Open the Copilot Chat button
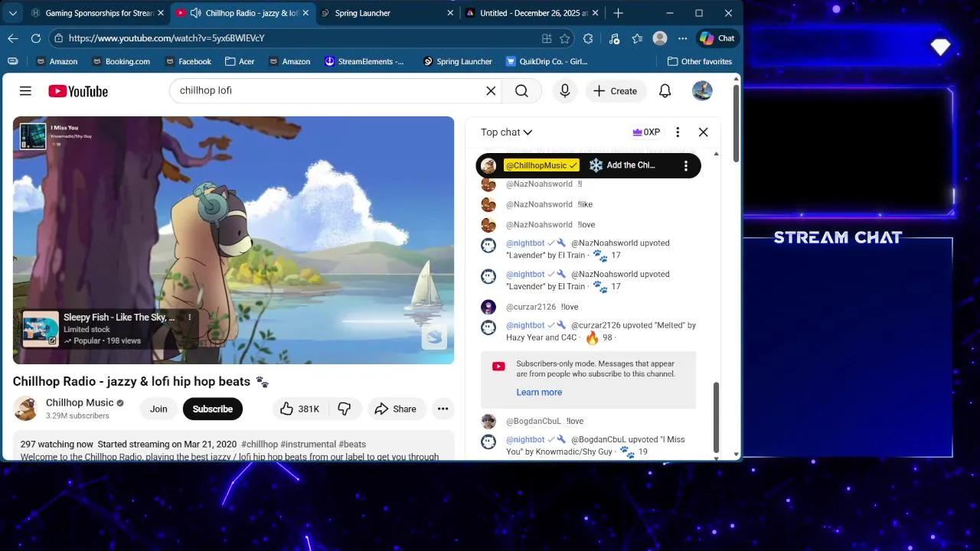The image size is (980, 551). pyautogui.click(x=717, y=38)
